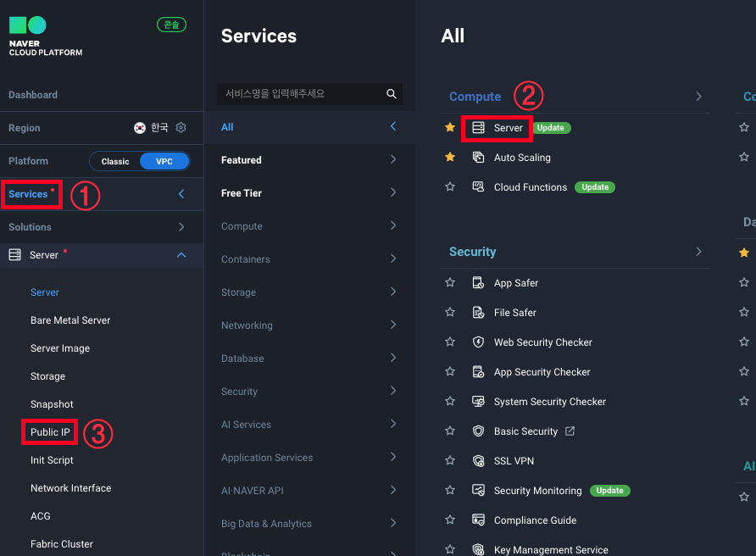Open Public IP in Server submenu
The width and height of the screenshot is (756, 556).
pyautogui.click(x=50, y=432)
